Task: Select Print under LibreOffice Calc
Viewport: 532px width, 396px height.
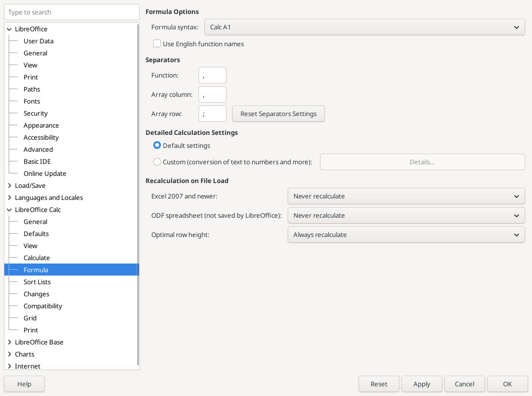Action: click(30, 330)
